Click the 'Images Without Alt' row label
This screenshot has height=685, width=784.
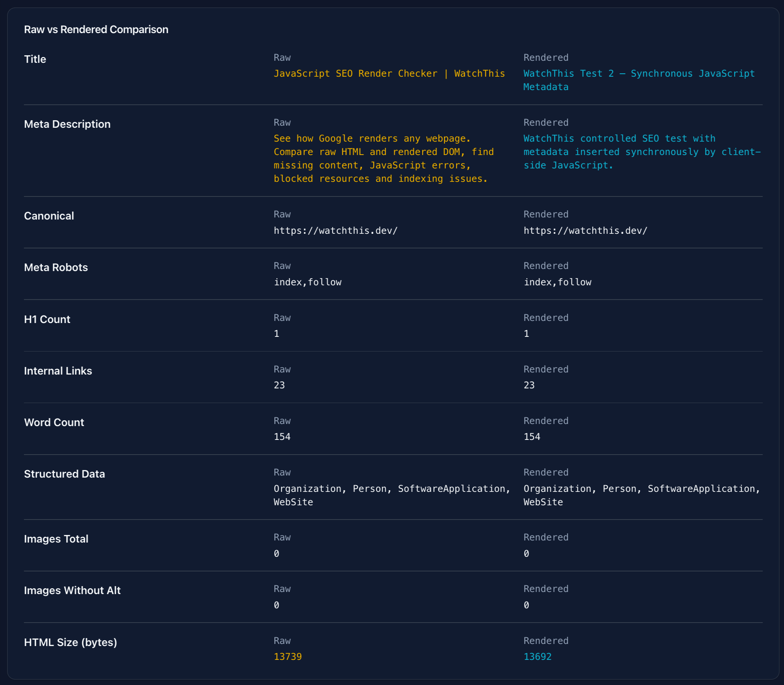pos(72,591)
